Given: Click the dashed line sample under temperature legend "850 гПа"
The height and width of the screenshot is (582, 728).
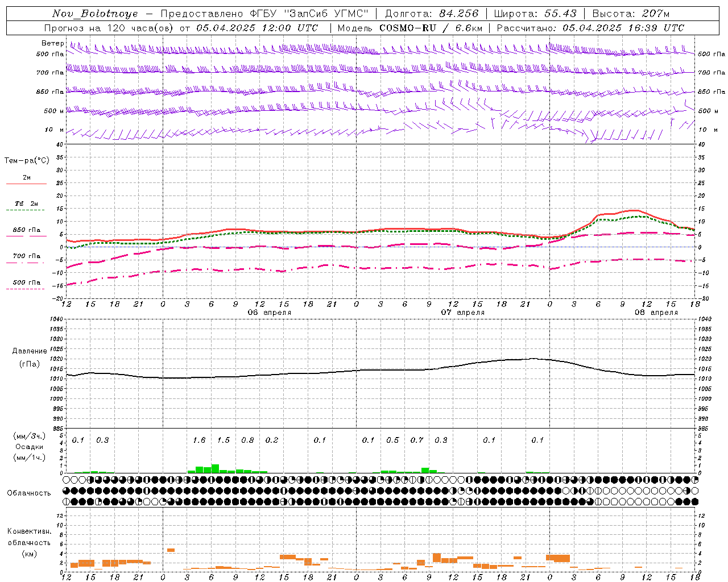Looking at the screenshot, I should click(27, 236).
